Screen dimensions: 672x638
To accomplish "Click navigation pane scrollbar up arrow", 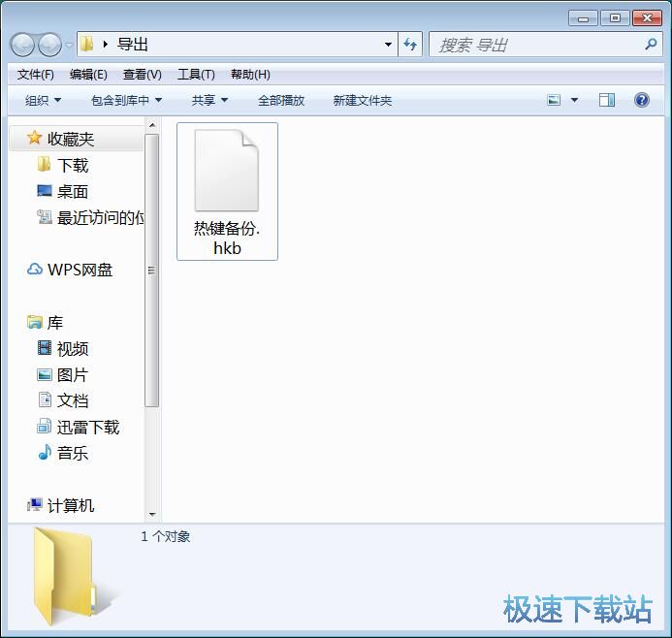I will (151, 125).
